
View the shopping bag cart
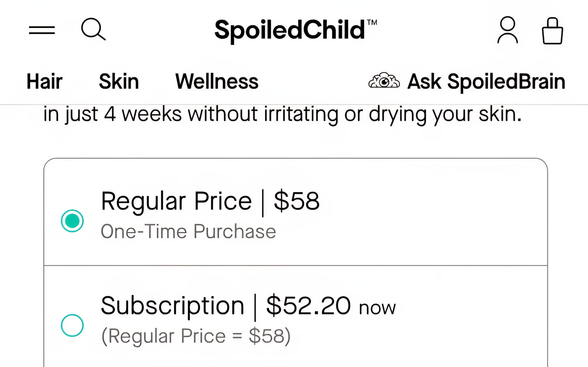pos(552,31)
